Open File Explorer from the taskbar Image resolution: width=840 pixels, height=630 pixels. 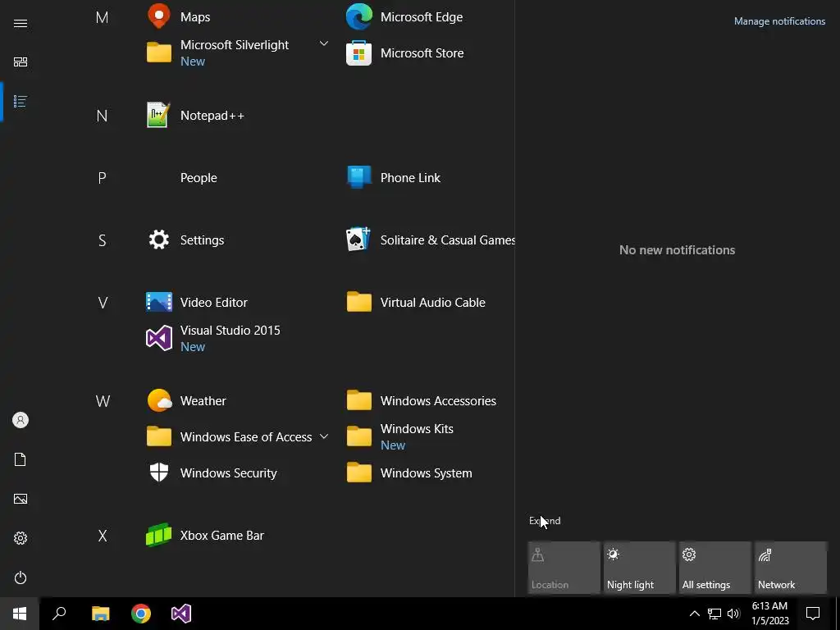[x=100, y=614]
